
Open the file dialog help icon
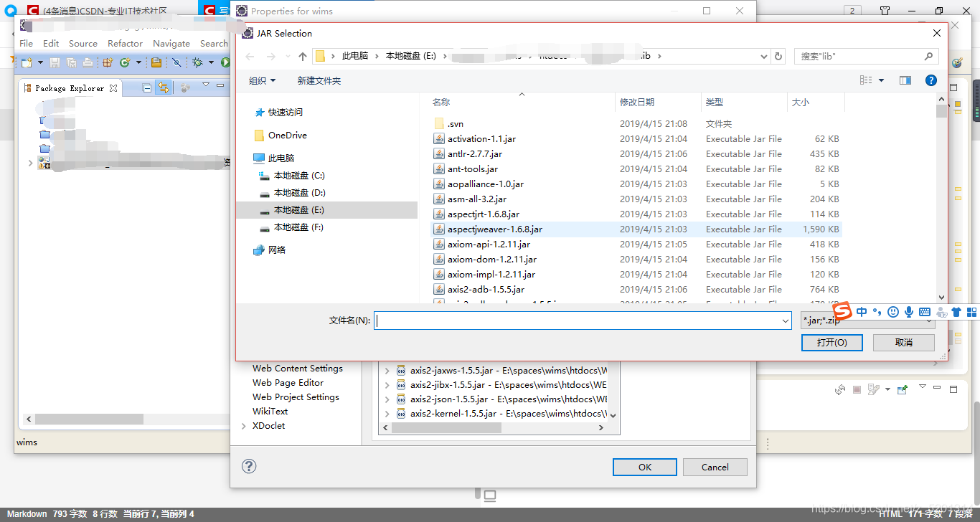(931, 80)
